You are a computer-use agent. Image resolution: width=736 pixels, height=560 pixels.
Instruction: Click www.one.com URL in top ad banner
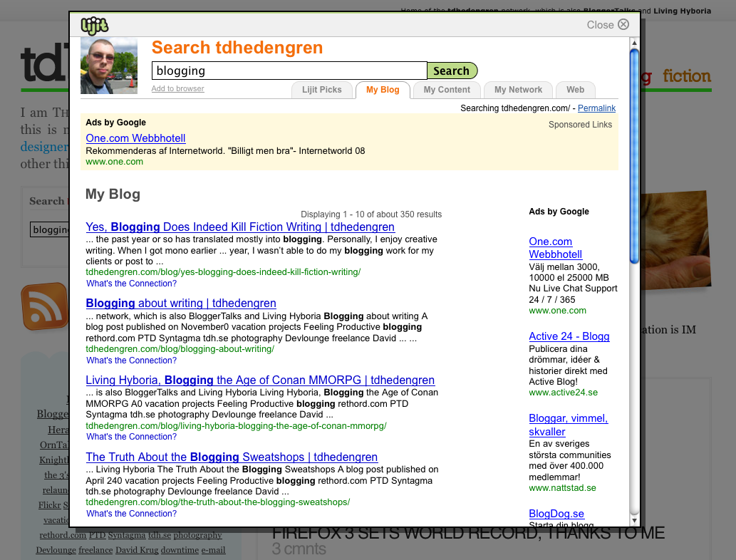tap(114, 162)
